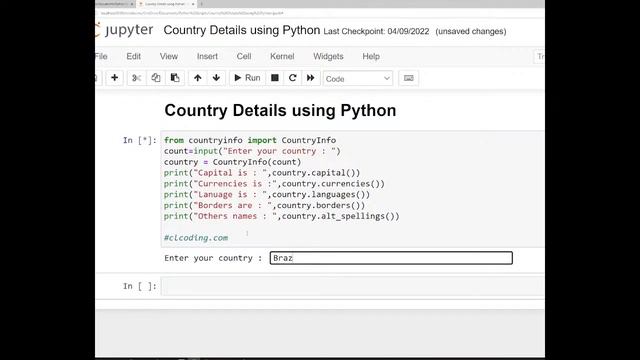Viewport: 640px width, 360px height.
Task: Move selected cell down arrow
Action: pos(216,78)
